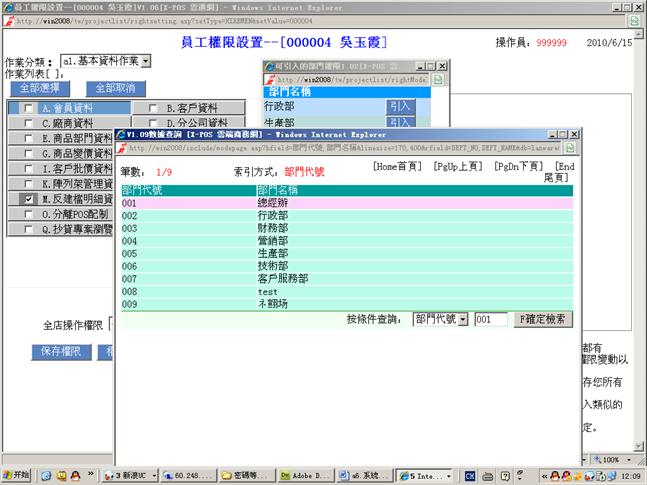Uncheck the M.反建檔明細 checkbox

coord(29,199)
